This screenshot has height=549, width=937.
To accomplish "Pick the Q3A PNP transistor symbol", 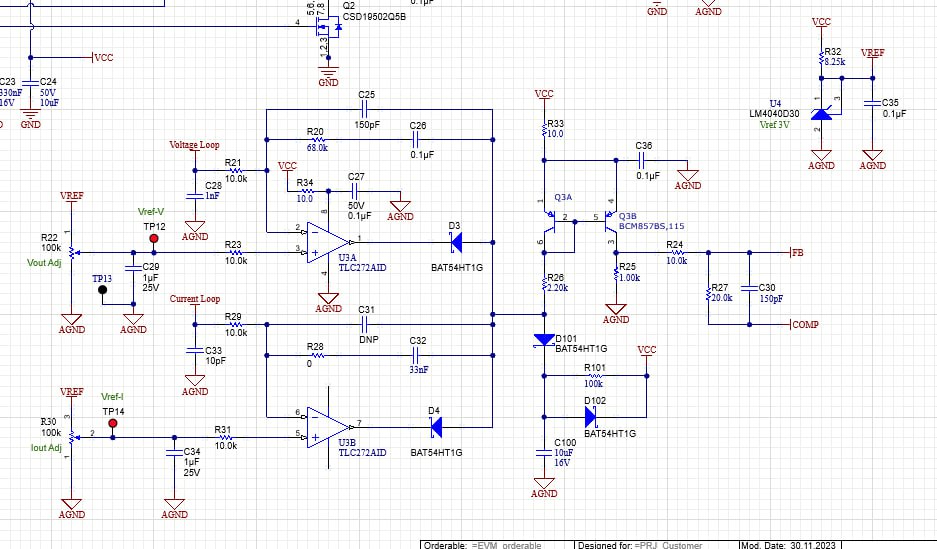I will point(551,222).
